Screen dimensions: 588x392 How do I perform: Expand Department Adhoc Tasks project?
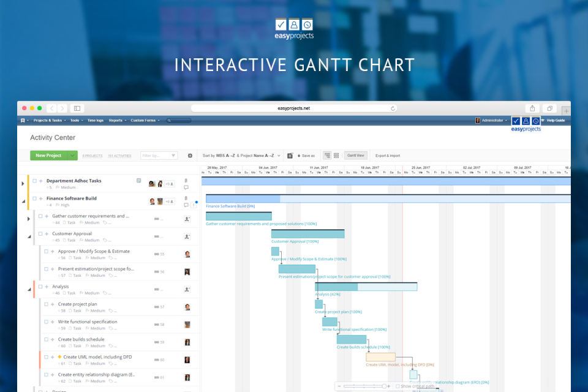point(23,184)
